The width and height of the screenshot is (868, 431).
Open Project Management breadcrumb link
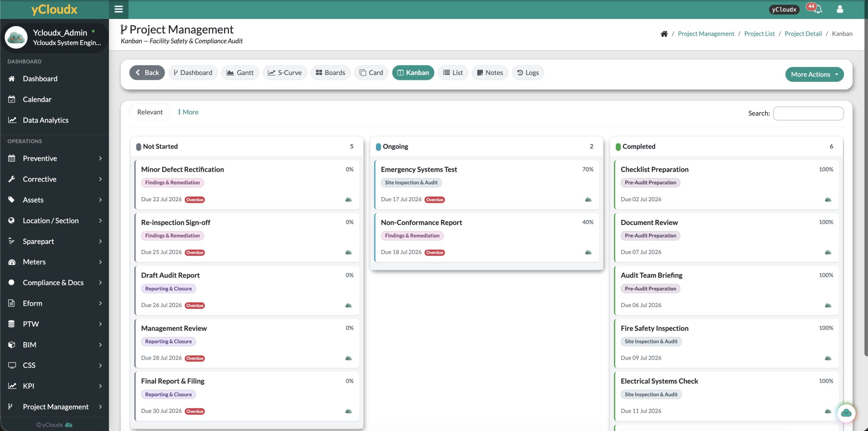point(706,34)
